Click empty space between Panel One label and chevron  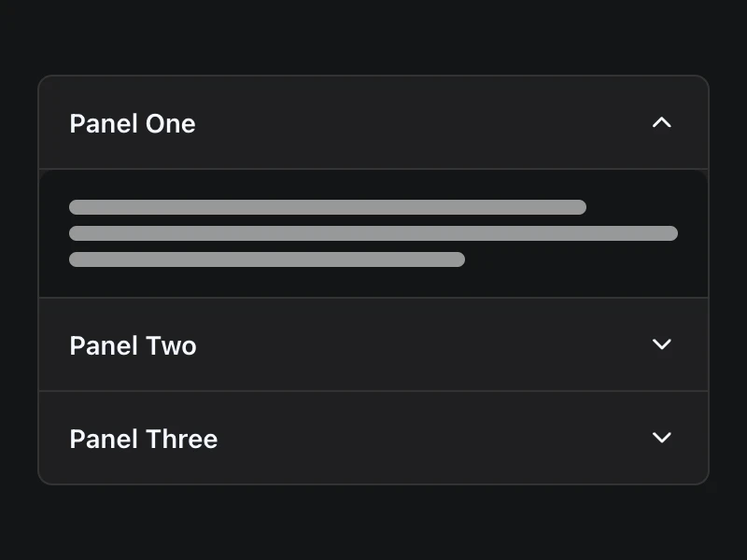[420, 123]
